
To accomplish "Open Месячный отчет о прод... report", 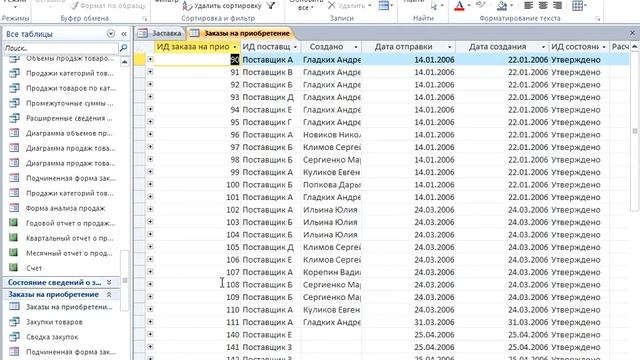I will click(61, 253).
